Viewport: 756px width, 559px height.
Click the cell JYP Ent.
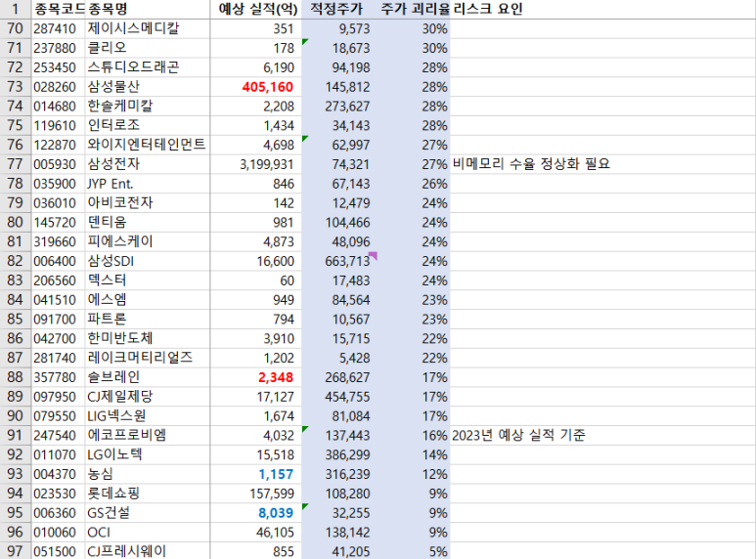click(x=148, y=184)
